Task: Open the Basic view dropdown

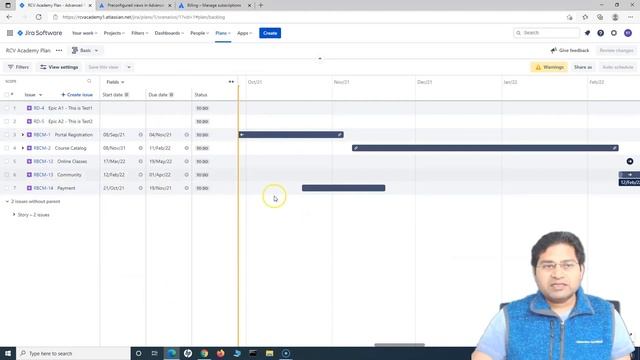Action: pos(85,50)
